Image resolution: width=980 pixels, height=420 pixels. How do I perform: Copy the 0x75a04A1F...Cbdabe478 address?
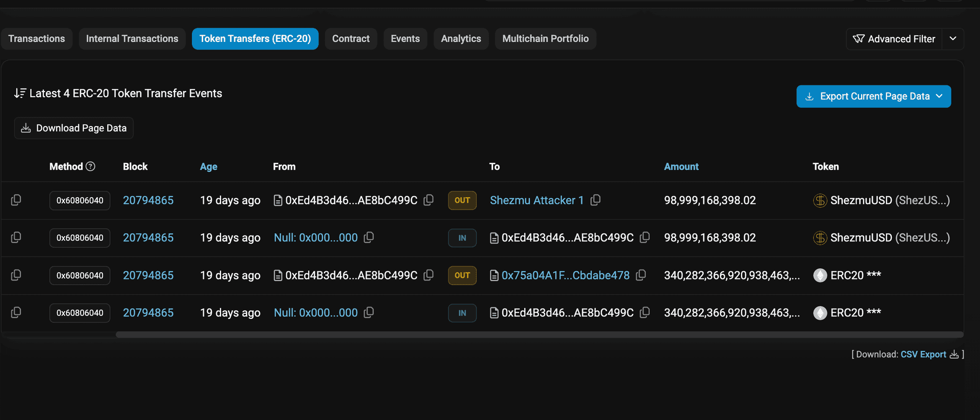[641, 275]
